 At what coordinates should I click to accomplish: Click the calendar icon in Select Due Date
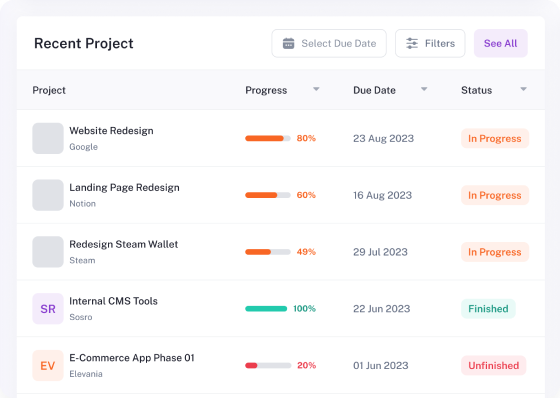(x=289, y=44)
